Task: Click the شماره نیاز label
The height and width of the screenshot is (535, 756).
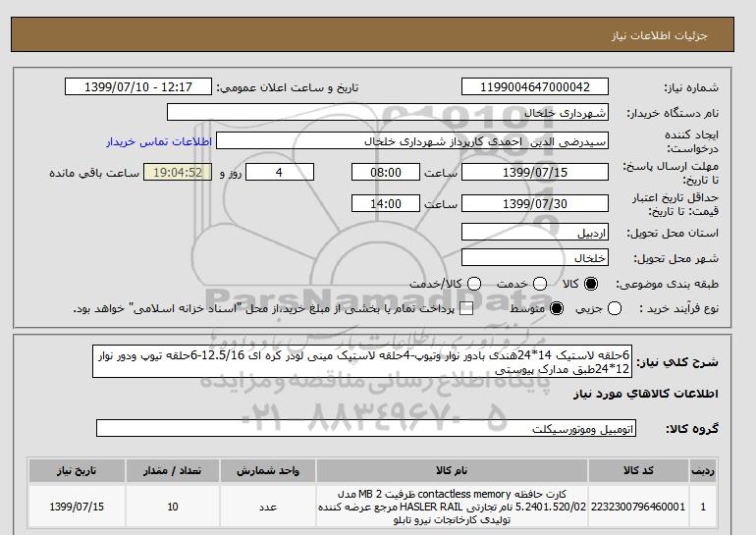Action: 691,87
